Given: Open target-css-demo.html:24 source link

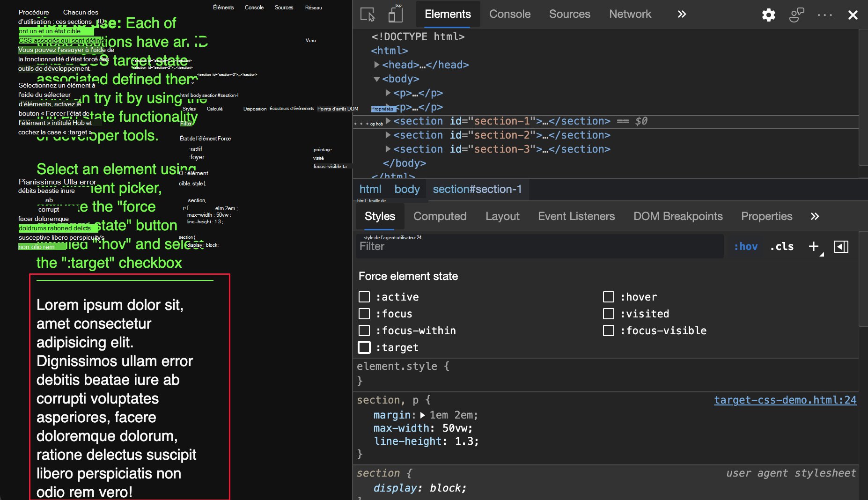Looking at the screenshot, I should tap(785, 400).
